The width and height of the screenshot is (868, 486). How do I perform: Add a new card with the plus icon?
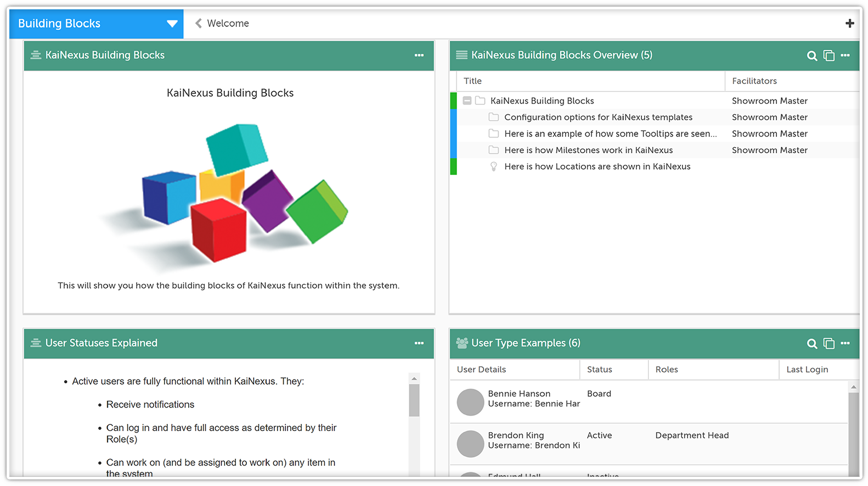click(849, 24)
